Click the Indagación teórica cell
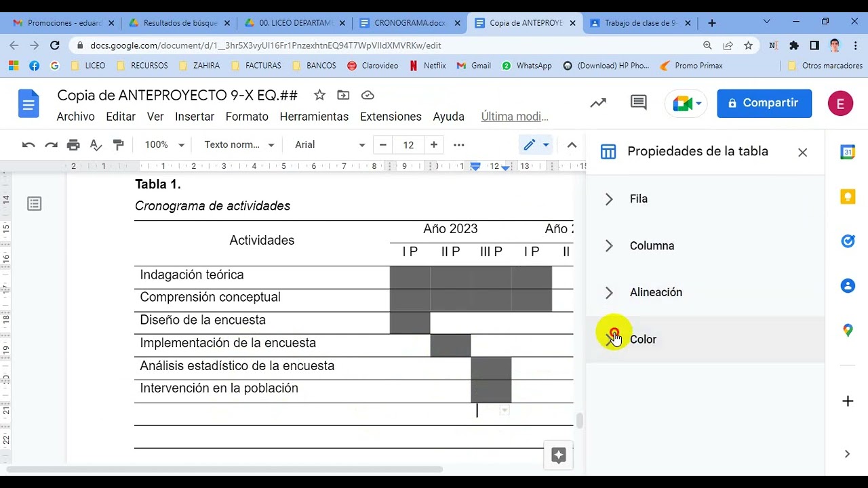 pos(262,277)
